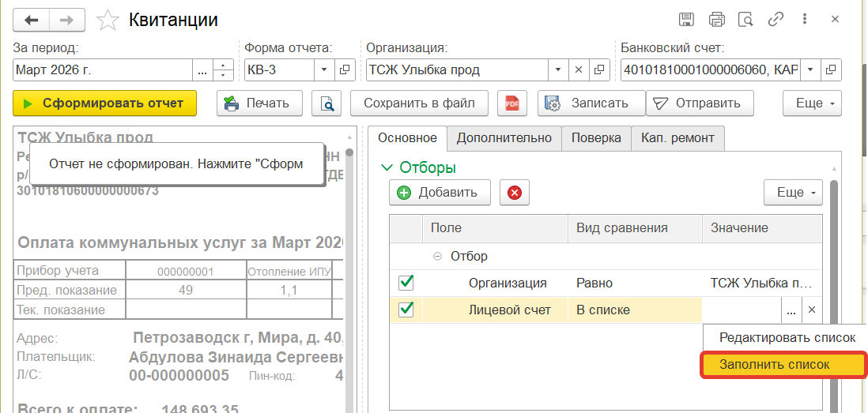Collapse the Отборы section

coord(387,167)
